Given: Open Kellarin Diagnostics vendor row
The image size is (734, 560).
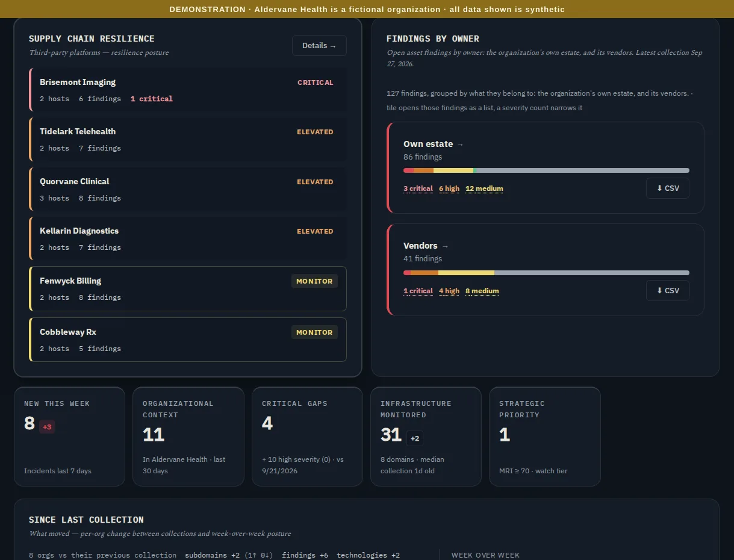Looking at the screenshot, I should pyautogui.click(x=188, y=238).
